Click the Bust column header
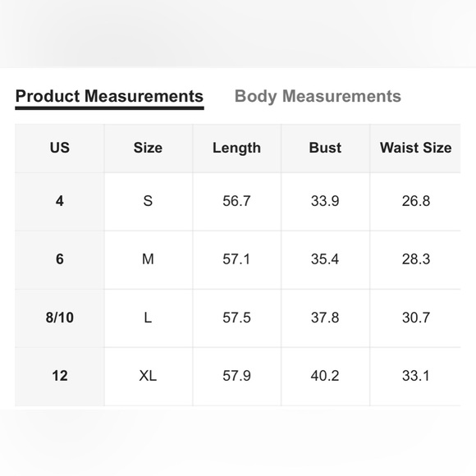 (x=325, y=148)
